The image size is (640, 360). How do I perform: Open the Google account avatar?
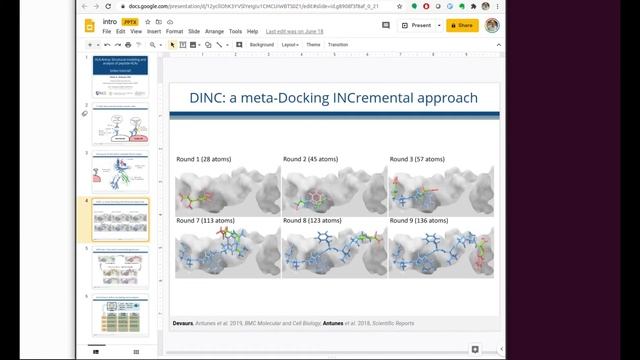[492, 25]
